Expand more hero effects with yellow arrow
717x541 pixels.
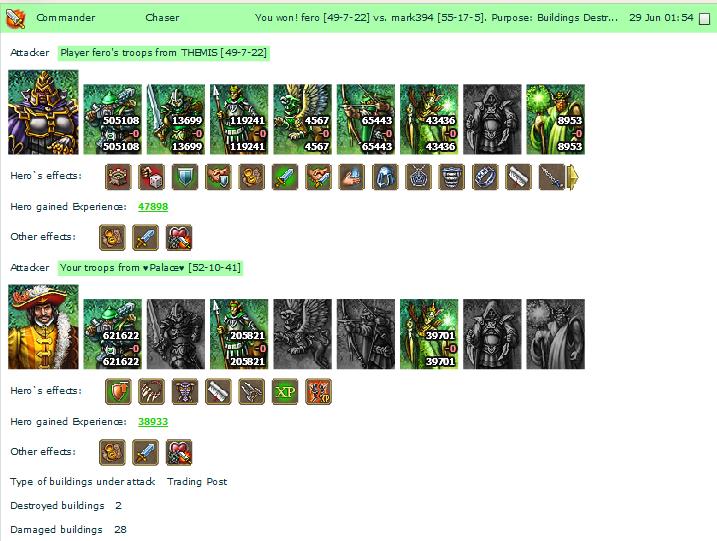click(573, 177)
